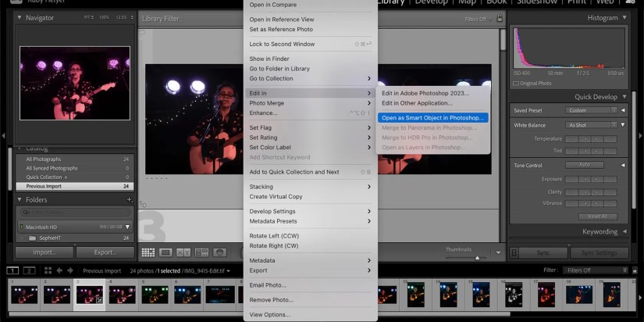This screenshot has width=644, height=322.
Task: Expand the Keywording panel
Action: tap(624, 231)
